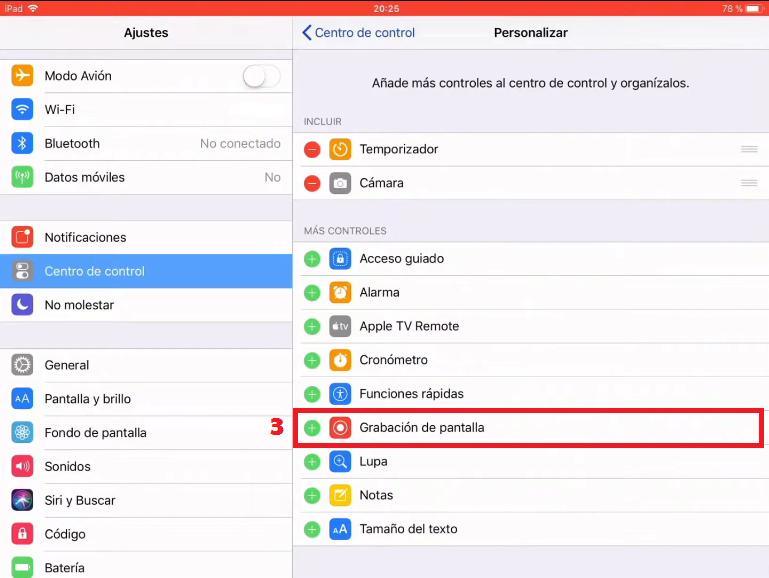Add Apple TV Remote with green plus
This screenshot has width=769, height=578.
[x=312, y=327]
